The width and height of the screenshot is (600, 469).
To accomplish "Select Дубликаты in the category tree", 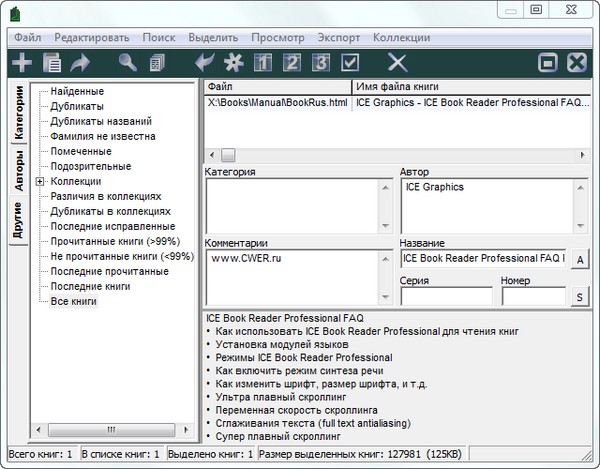I will point(76,106).
